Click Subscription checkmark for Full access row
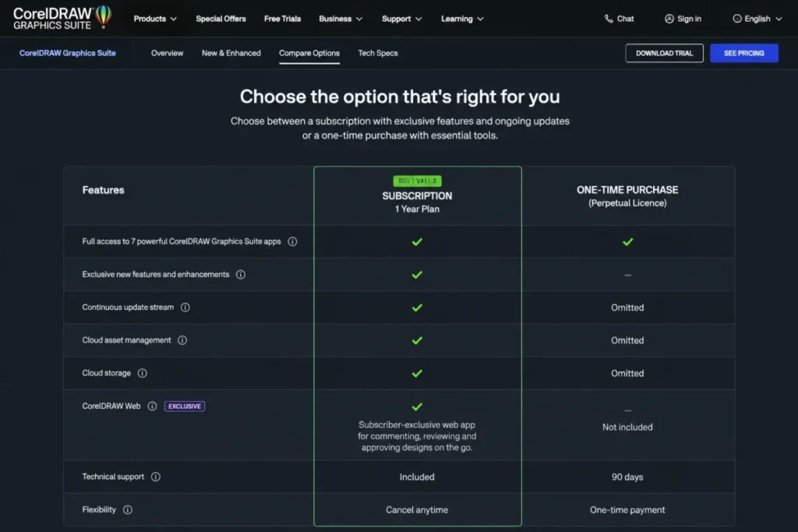The width and height of the screenshot is (798, 532). [417, 242]
